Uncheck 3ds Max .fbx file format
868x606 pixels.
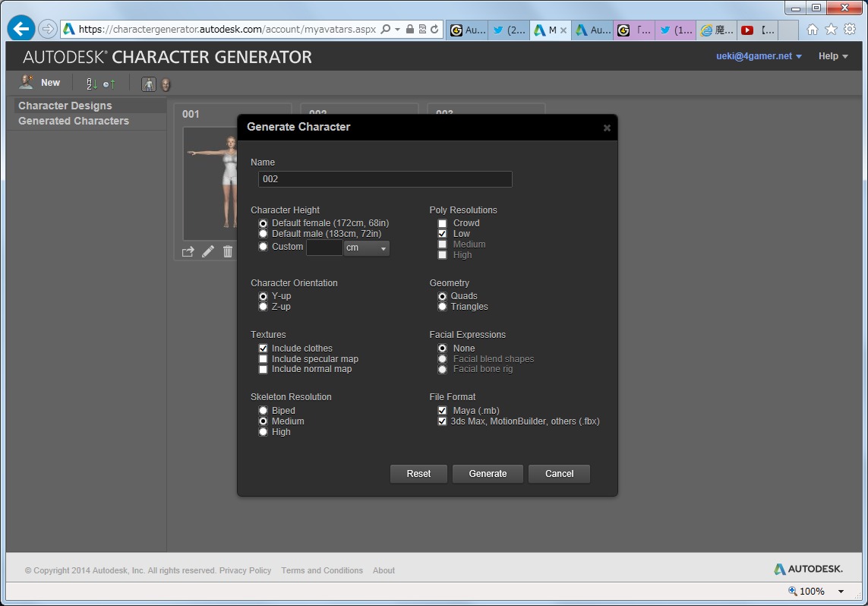pos(442,421)
